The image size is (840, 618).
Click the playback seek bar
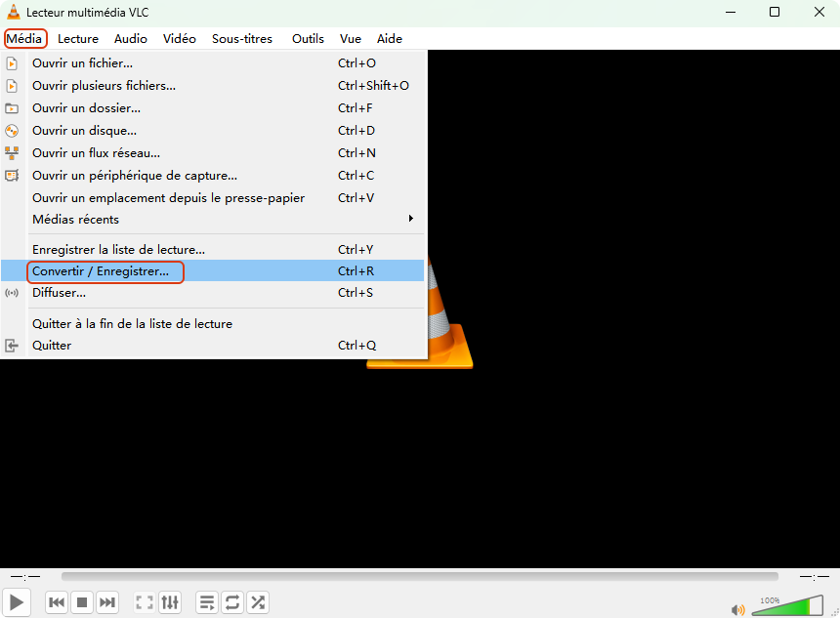tap(419, 576)
